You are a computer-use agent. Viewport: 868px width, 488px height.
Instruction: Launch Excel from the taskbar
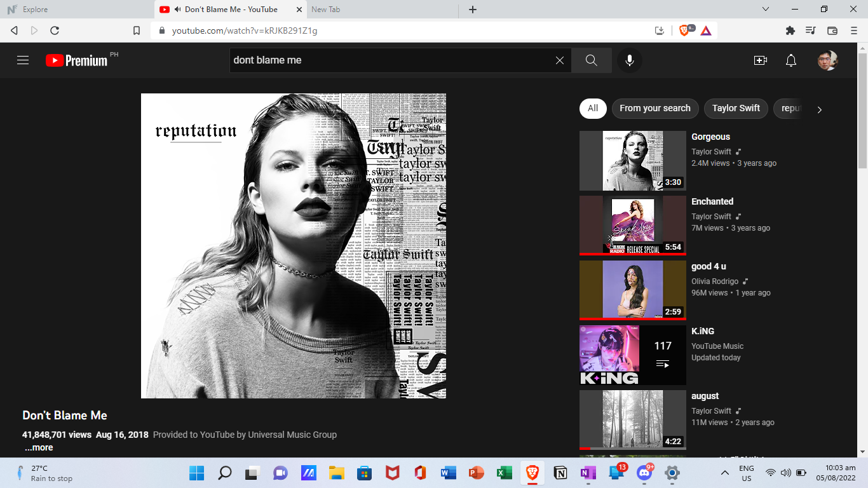point(504,473)
